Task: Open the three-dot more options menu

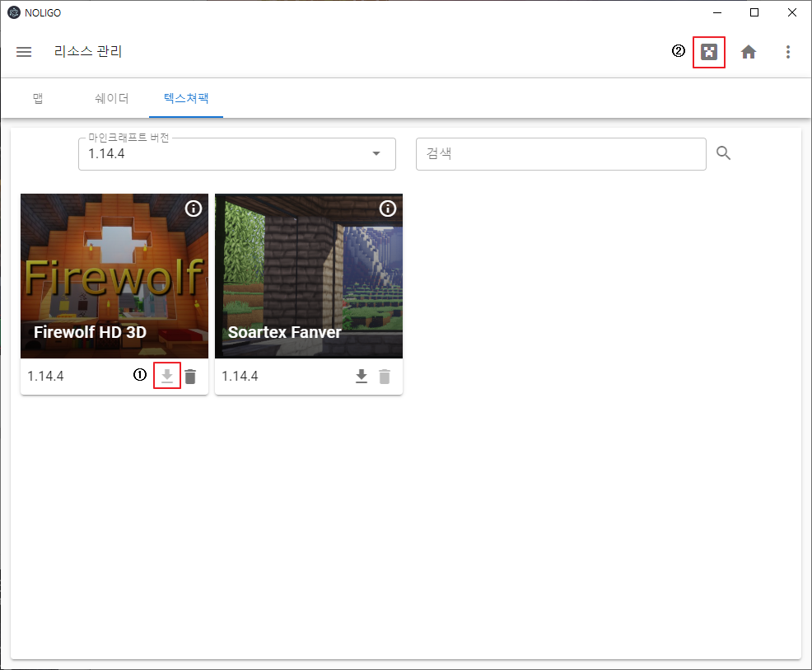Action: point(787,52)
